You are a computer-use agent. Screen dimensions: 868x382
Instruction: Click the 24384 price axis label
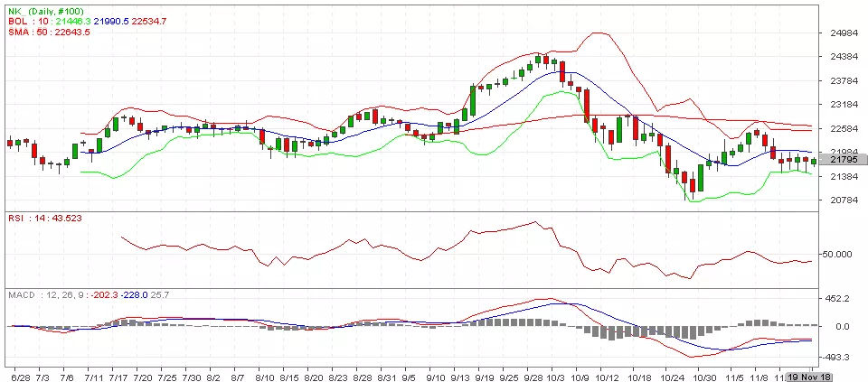(x=844, y=57)
